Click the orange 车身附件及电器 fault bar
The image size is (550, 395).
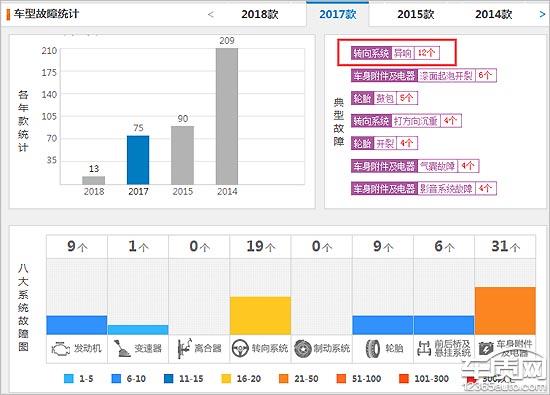point(505,311)
